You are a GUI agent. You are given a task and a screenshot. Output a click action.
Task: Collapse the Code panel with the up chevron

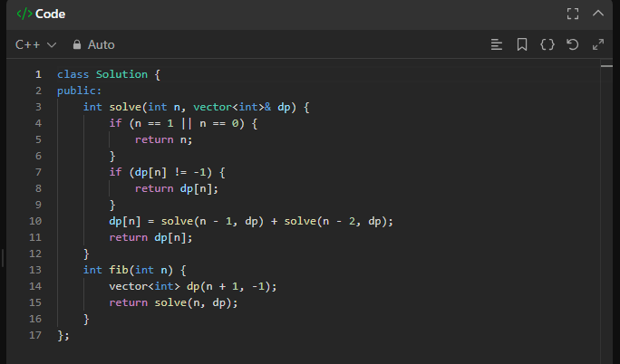tap(598, 14)
